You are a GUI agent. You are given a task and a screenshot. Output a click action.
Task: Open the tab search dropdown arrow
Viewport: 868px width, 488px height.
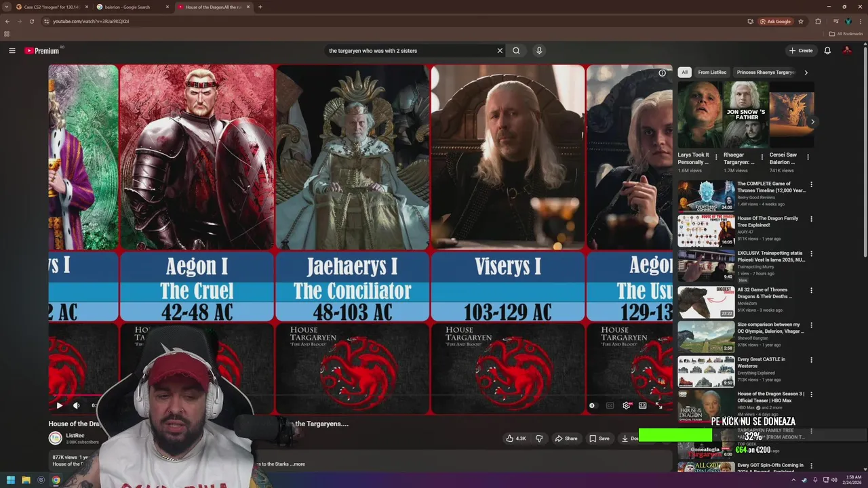pyautogui.click(x=7, y=7)
